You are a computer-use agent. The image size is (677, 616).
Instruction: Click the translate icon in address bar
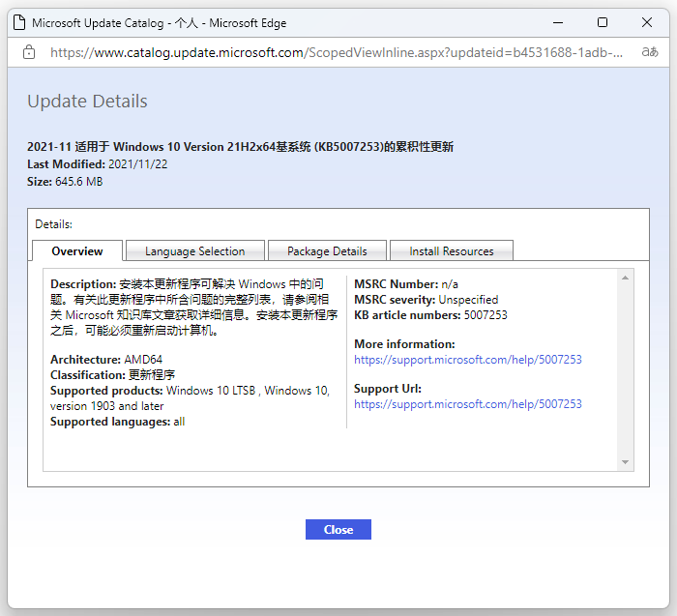point(650,52)
